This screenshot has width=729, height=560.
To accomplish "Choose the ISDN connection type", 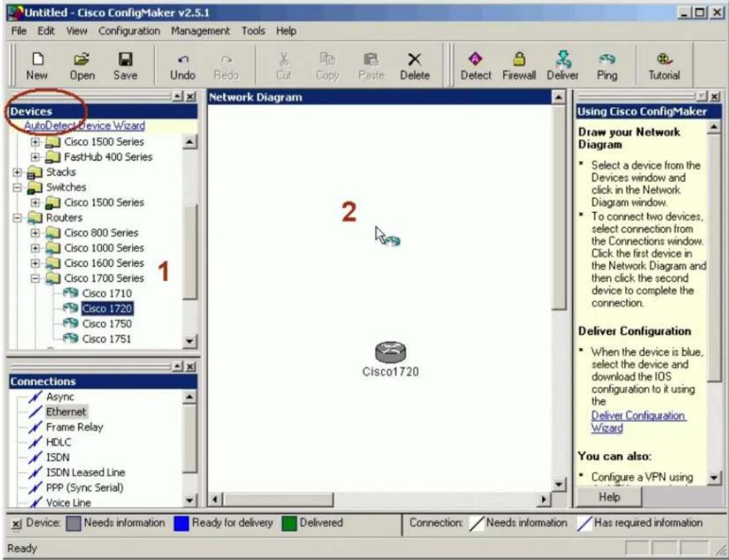I will (58, 457).
